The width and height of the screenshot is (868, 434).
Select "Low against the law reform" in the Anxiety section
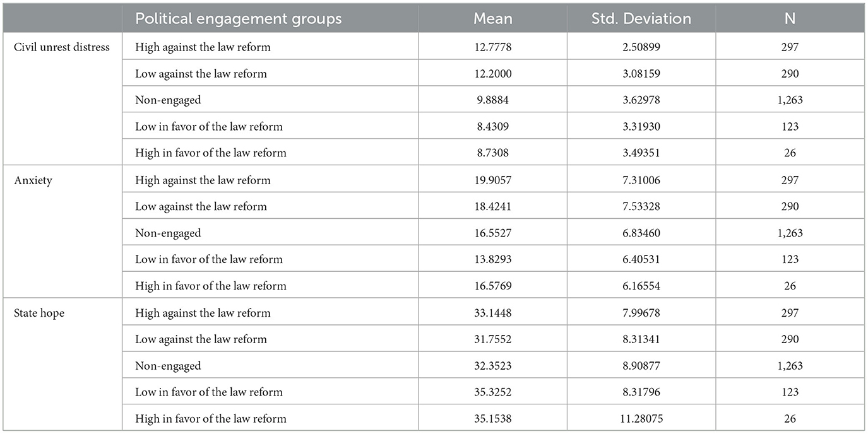201,206
